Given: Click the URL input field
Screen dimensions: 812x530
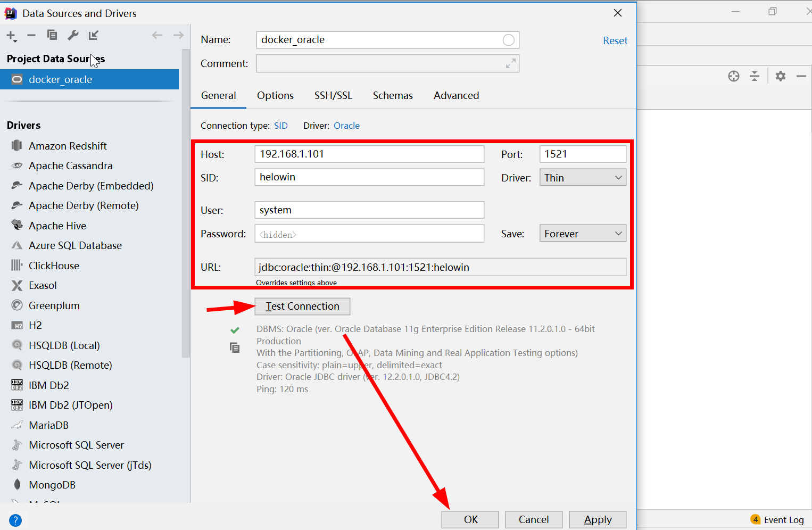Looking at the screenshot, I should tap(441, 267).
